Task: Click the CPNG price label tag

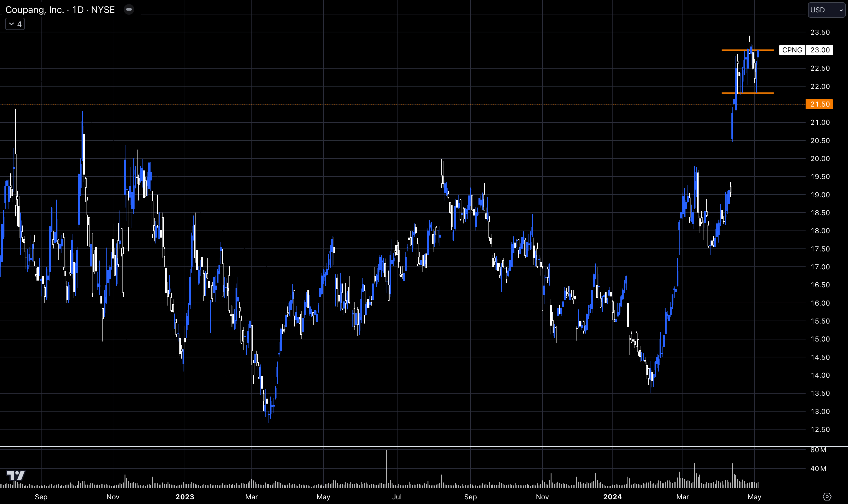Action: [792, 50]
